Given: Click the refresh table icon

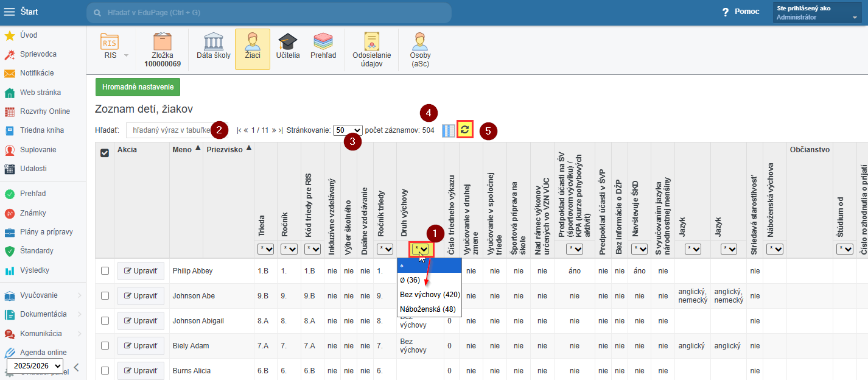Looking at the screenshot, I should [465, 130].
